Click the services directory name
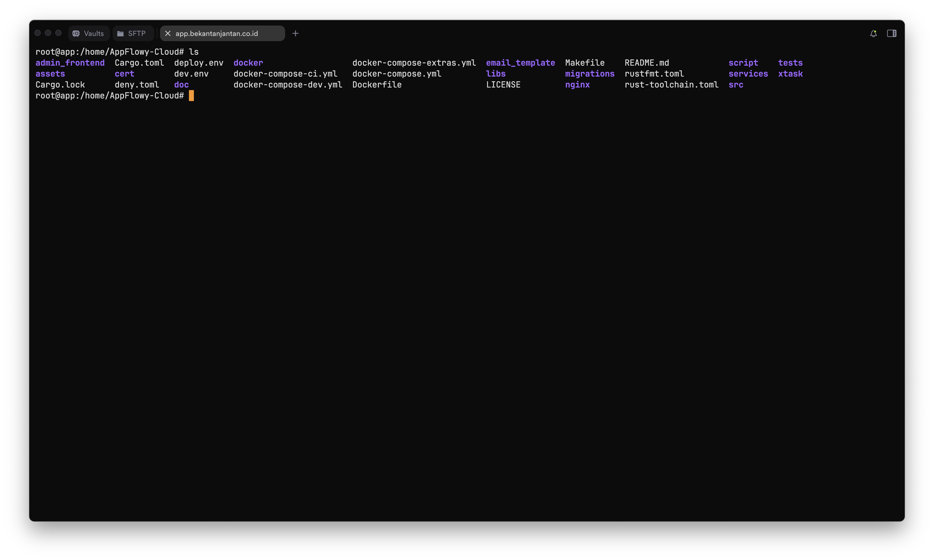The image size is (934, 560). [748, 74]
